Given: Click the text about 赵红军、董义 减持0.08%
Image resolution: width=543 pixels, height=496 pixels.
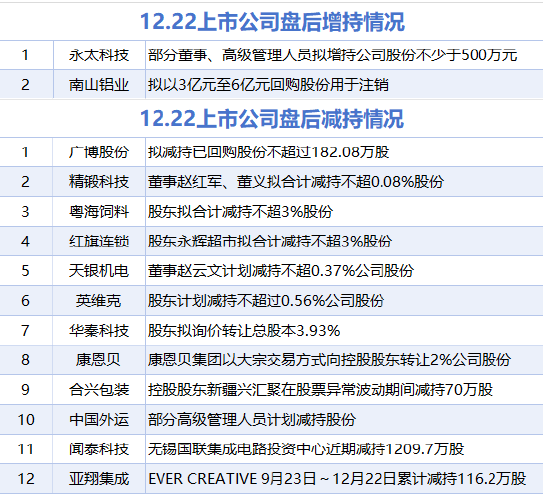Looking at the screenshot, I should [296, 182].
